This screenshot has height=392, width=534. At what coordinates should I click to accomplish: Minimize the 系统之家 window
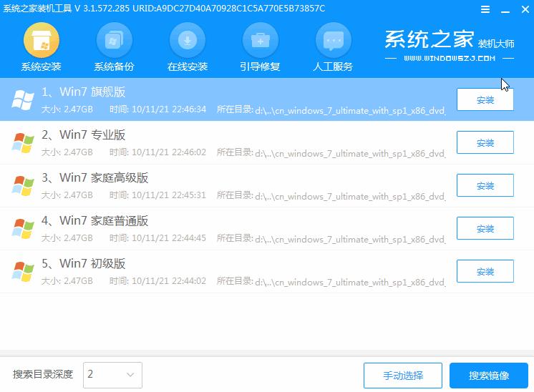click(x=505, y=11)
